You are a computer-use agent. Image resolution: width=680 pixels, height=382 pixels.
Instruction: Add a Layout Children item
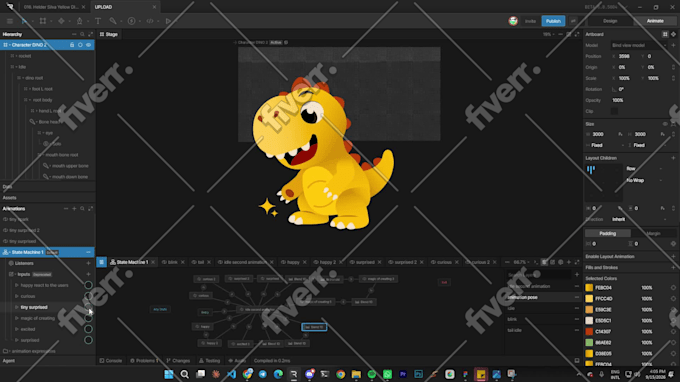(673, 158)
